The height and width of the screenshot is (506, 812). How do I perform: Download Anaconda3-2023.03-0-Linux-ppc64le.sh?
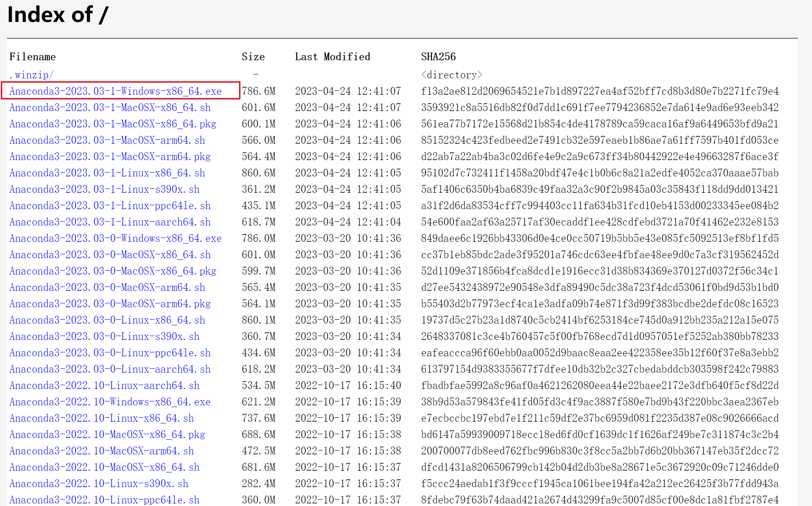click(110, 353)
